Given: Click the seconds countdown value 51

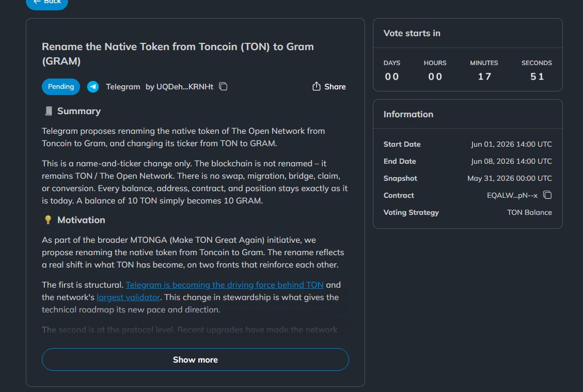Looking at the screenshot, I should (x=537, y=76).
